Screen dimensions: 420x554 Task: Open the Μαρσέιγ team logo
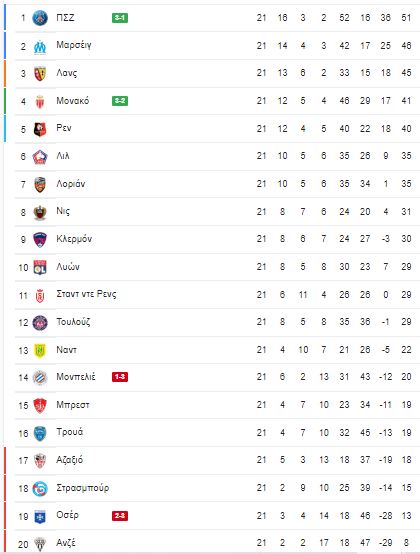[40, 46]
